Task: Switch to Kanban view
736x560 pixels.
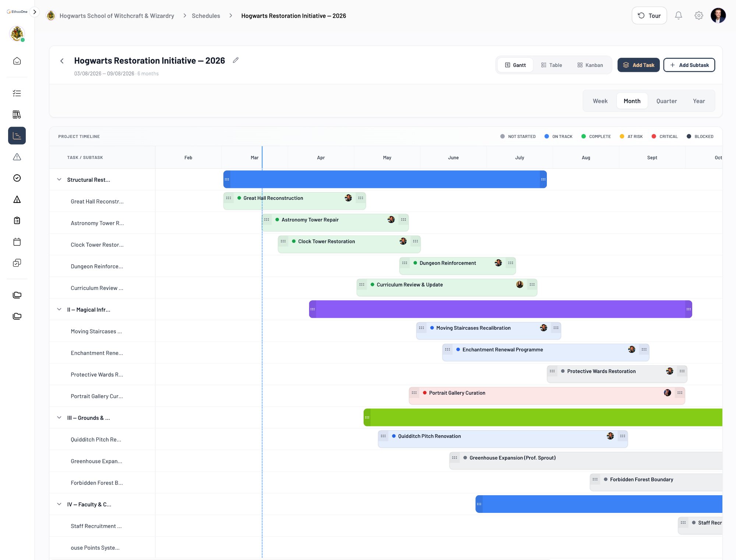Action: 590,65
